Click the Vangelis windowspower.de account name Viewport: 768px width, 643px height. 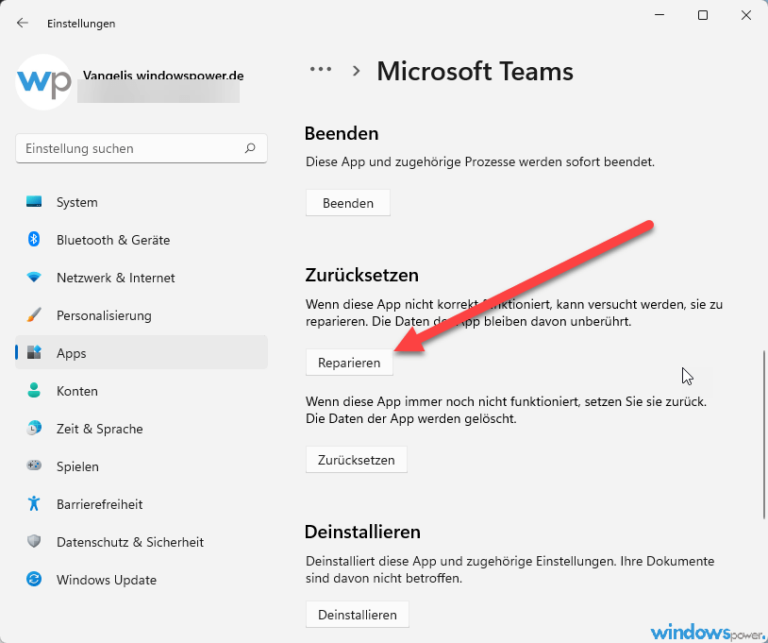tap(163, 76)
